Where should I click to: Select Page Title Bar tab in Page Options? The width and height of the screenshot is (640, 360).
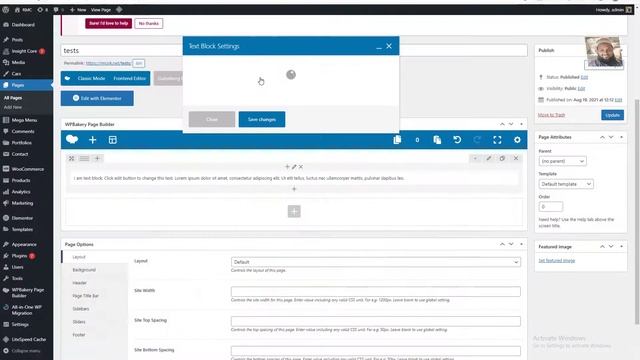point(85,296)
